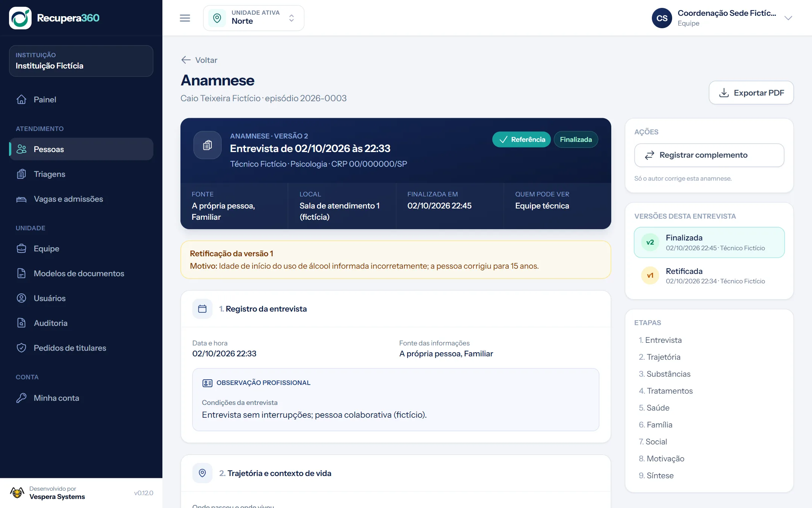Click the Pessoas people icon

[x=21, y=149]
